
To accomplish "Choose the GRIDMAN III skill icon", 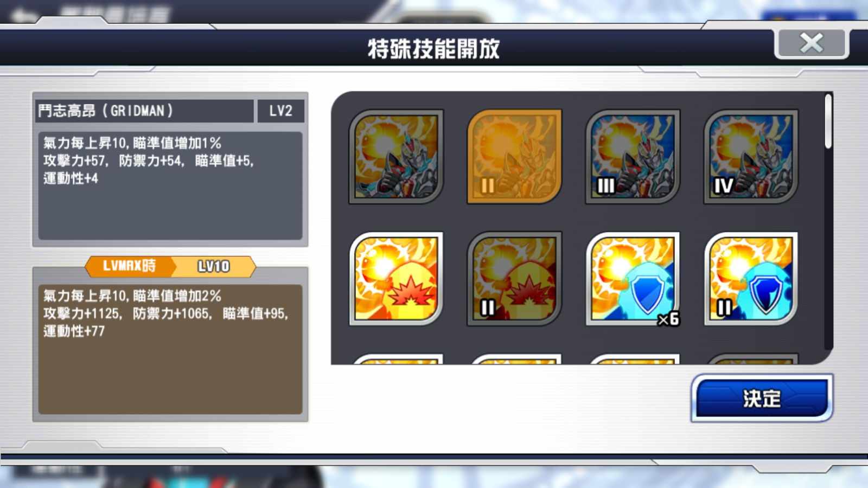I will [633, 157].
